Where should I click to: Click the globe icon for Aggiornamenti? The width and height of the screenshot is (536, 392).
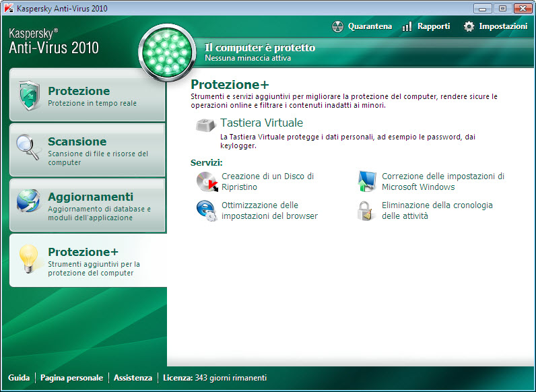(x=28, y=201)
